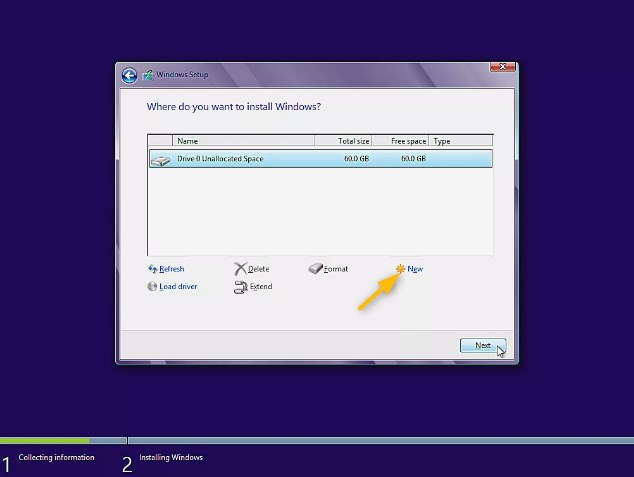
Task: Click the Delete X icon
Action: pos(240,269)
